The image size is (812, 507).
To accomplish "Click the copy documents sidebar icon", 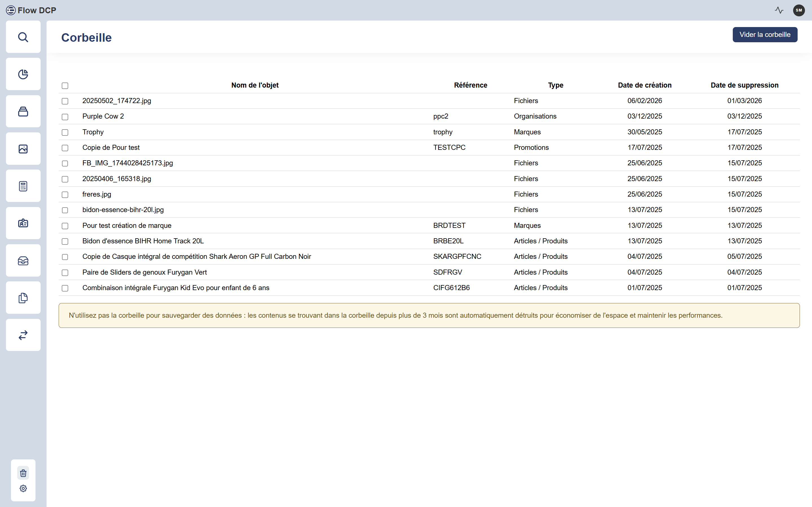I will (x=23, y=298).
